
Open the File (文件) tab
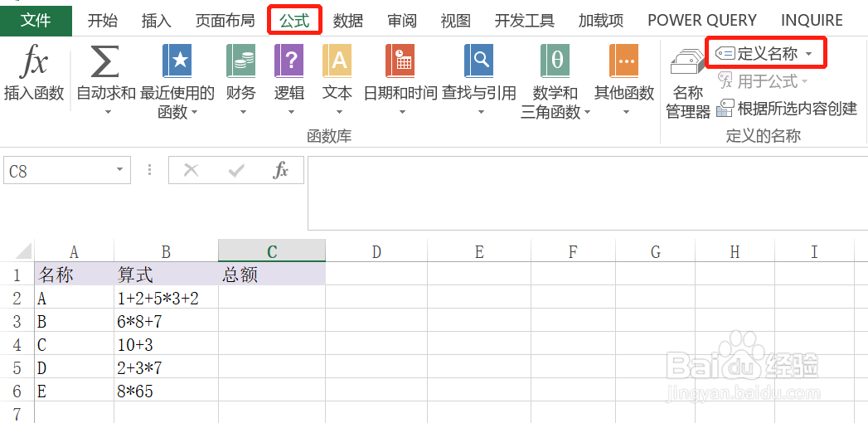pos(36,21)
